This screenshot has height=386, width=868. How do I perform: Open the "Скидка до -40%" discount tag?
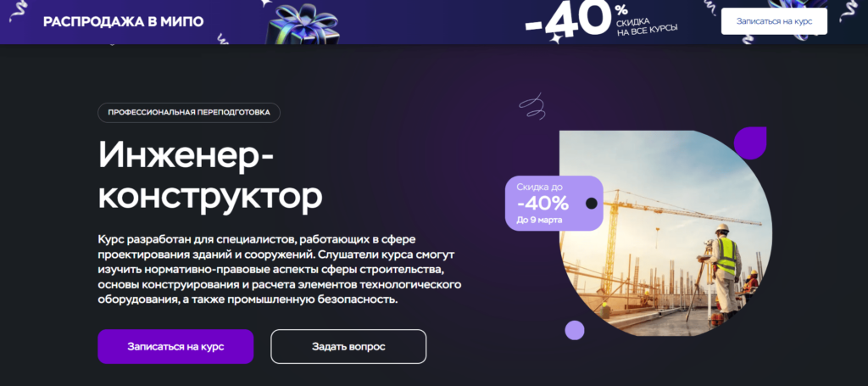tap(554, 204)
